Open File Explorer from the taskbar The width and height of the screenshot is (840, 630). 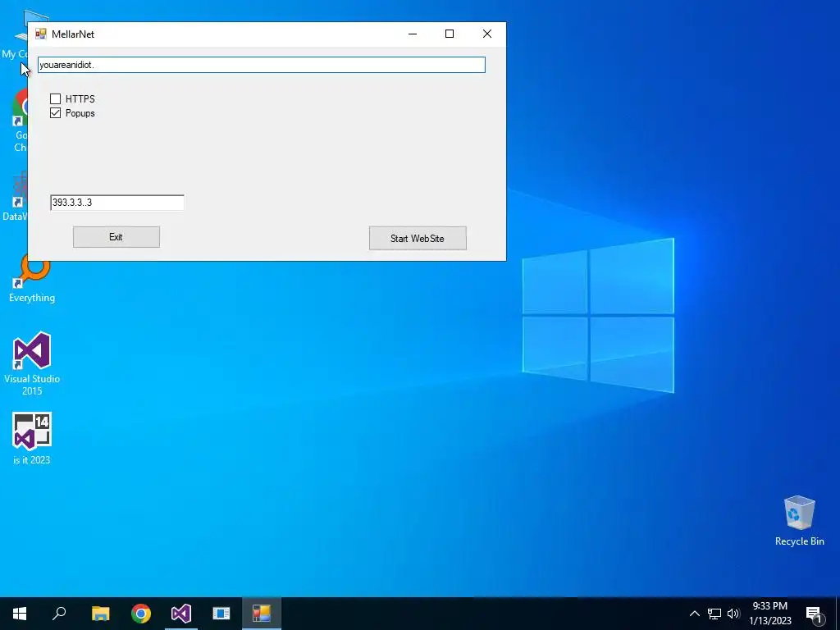point(101,614)
